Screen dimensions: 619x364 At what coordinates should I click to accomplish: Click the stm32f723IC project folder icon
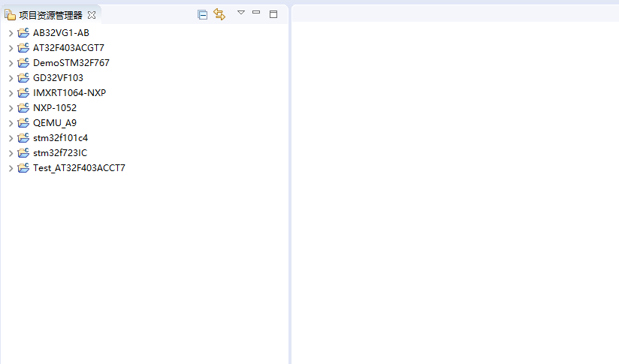click(24, 152)
